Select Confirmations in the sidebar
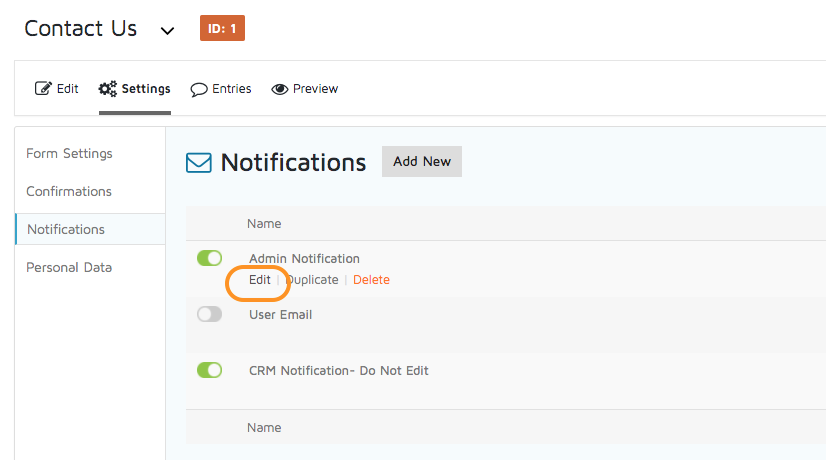Image resolution: width=826 pixels, height=460 pixels. pos(69,191)
